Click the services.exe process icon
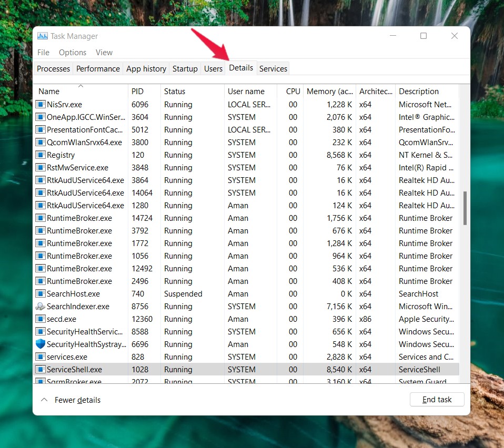Screen dimensions: 504x448 (41, 357)
